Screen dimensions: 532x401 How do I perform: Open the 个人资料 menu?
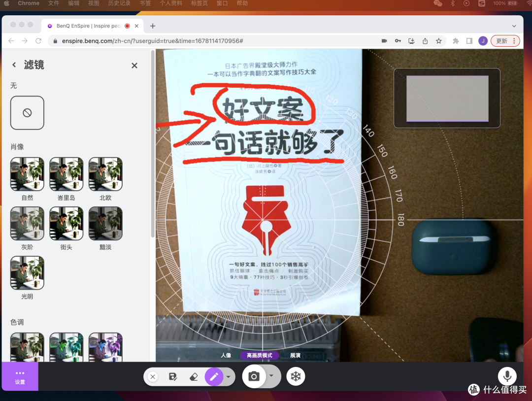click(171, 3)
